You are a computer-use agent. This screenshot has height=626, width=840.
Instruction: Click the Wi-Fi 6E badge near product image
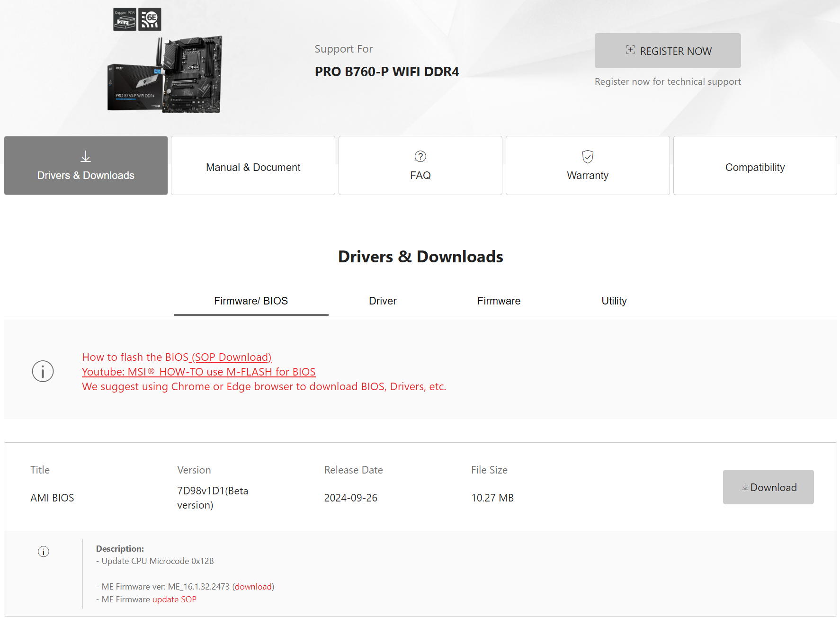pyautogui.click(x=151, y=19)
